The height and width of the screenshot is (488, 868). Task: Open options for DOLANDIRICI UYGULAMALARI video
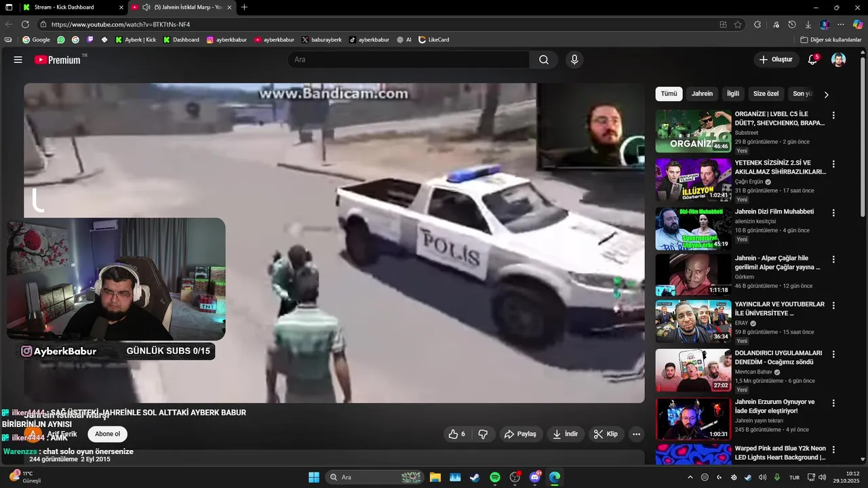click(833, 354)
